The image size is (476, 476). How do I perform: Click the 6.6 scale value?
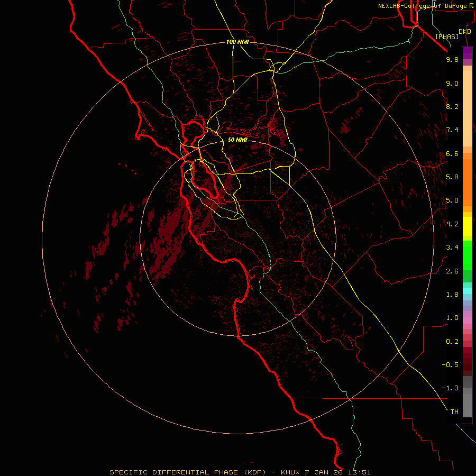coord(452,153)
